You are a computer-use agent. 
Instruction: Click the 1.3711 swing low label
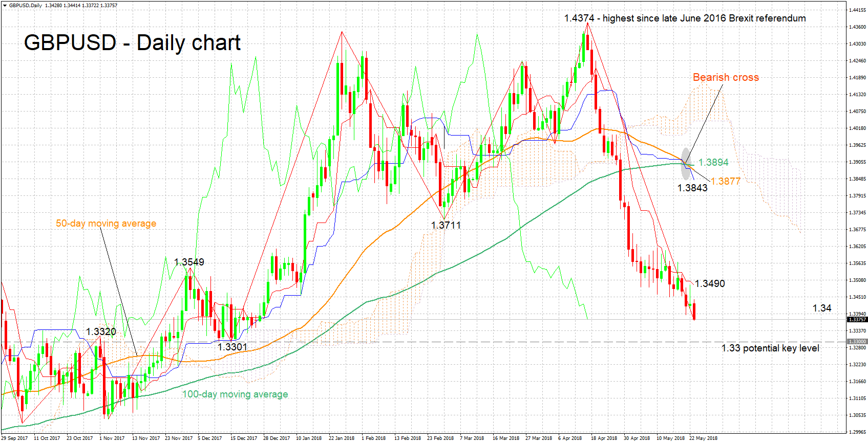click(446, 225)
